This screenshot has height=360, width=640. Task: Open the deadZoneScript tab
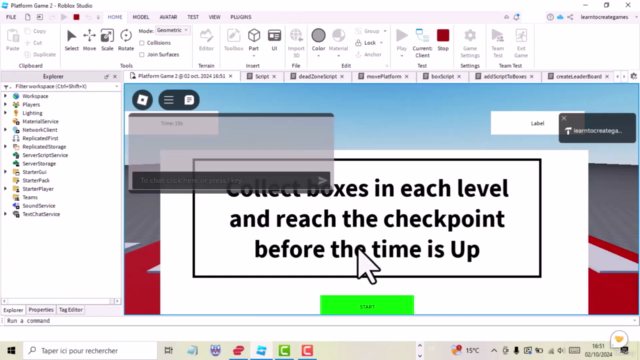(318, 76)
